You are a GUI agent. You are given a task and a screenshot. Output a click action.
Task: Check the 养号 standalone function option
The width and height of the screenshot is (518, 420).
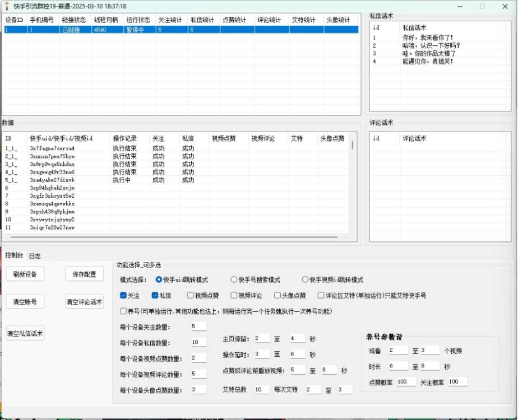tap(124, 310)
